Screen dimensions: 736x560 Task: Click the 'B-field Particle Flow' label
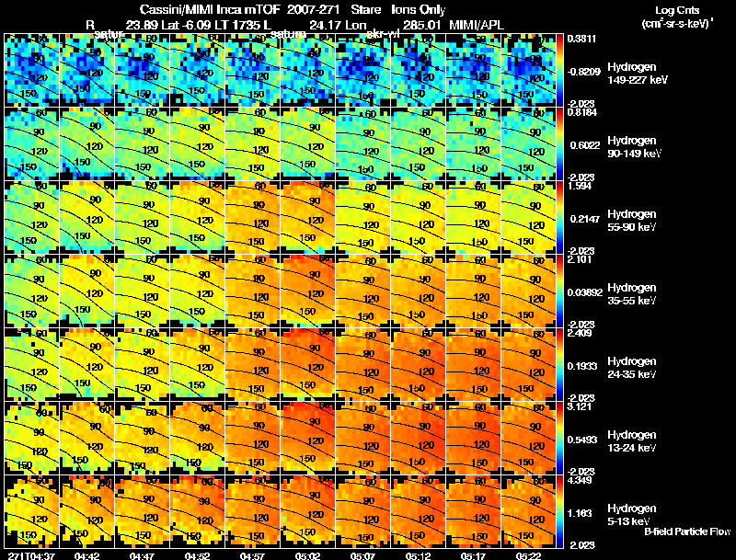(687, 531)
